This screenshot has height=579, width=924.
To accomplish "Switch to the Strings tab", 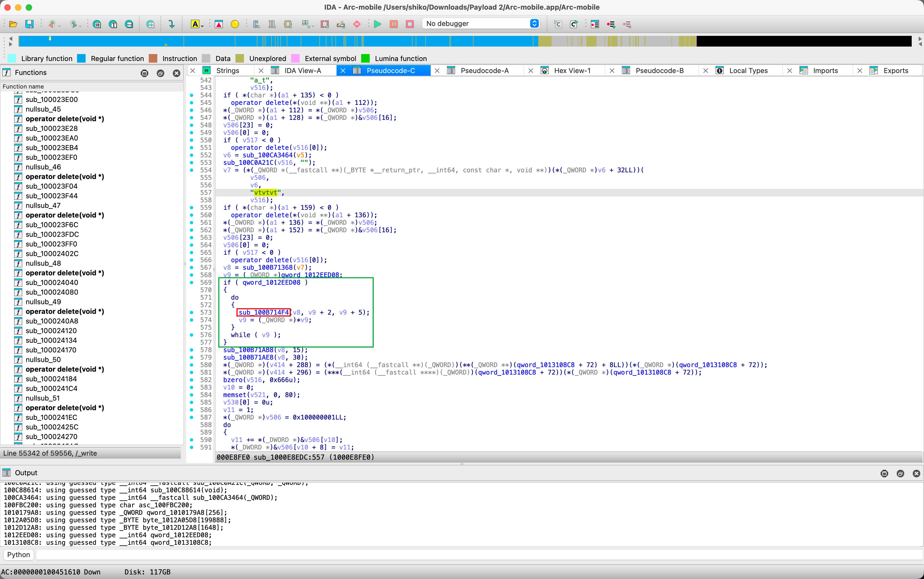I will coord(227,70).
